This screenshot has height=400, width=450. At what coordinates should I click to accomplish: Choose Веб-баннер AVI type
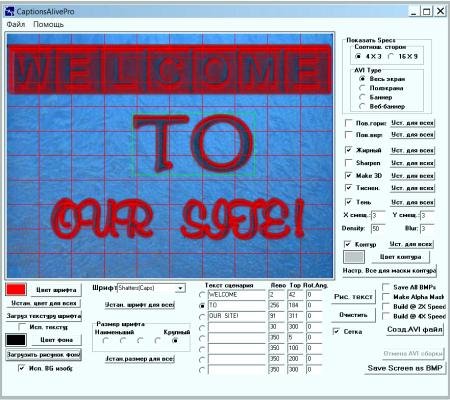pyautogui.click(x=362, y=106)
